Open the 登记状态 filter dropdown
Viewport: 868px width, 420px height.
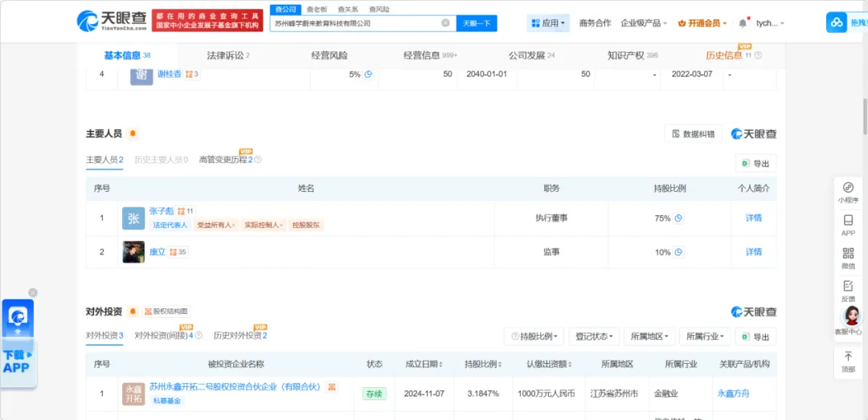tap(594, 336)
